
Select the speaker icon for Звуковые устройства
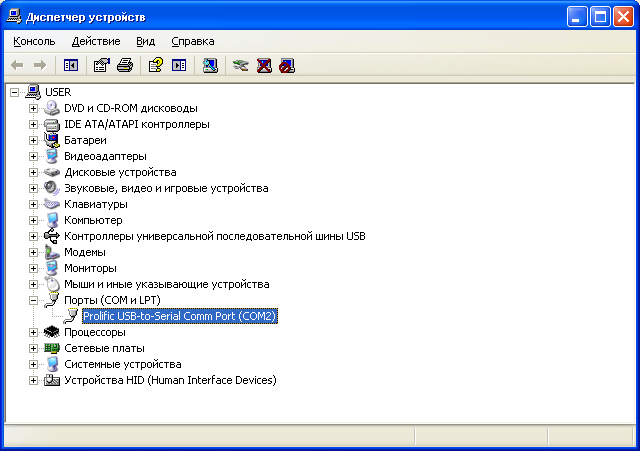tap(52, 188)
